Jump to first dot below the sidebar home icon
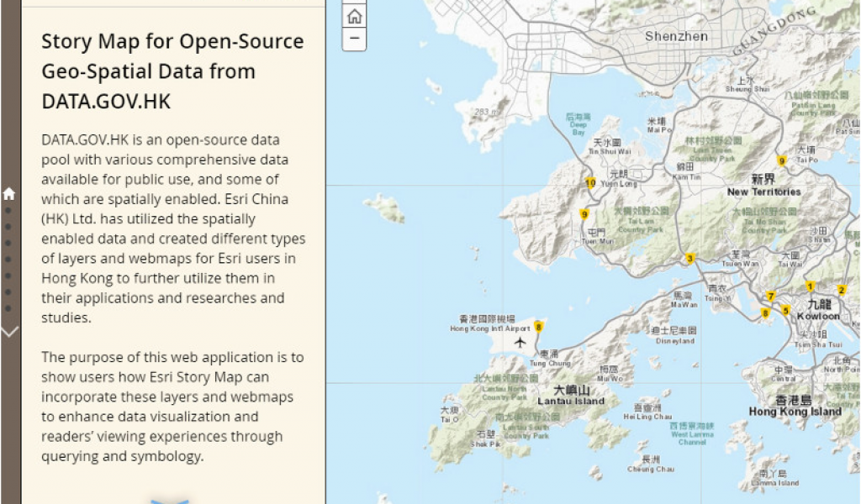 tap(8, 210)
